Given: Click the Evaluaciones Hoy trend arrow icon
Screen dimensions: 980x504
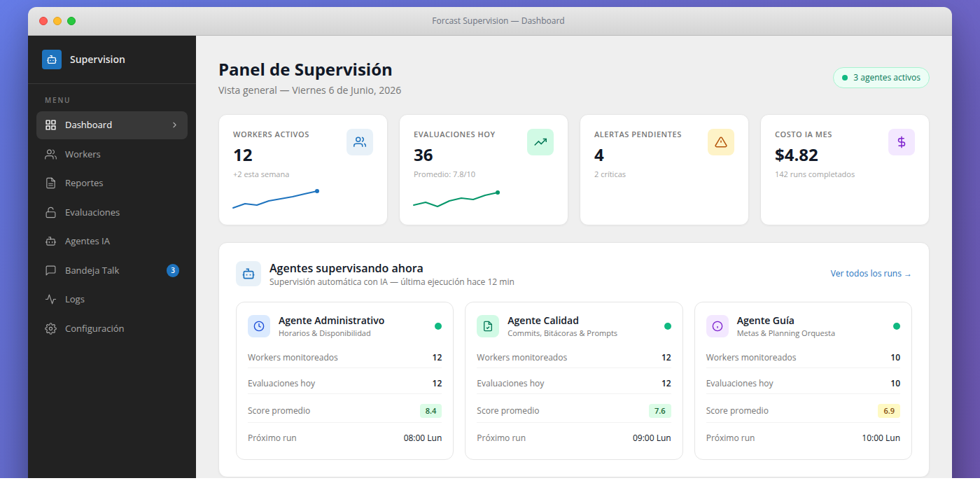Looking at the screenshot, I should click(x=540, y=142).
